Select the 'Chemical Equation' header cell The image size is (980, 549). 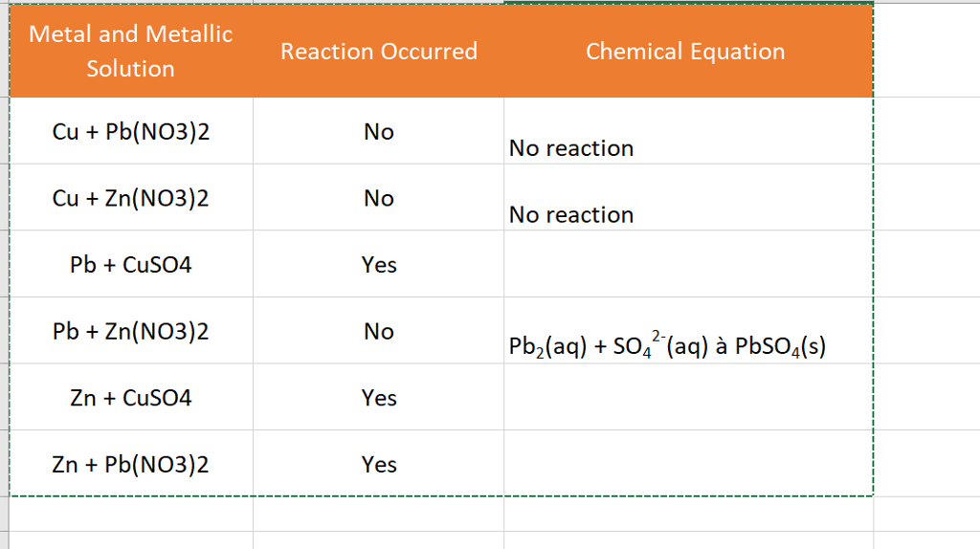point(689,51)
